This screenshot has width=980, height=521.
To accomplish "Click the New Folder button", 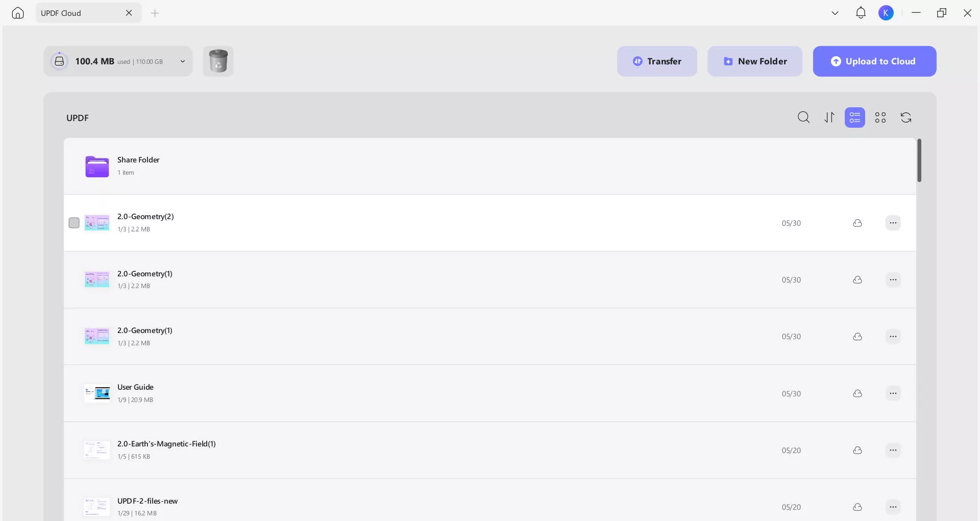I will [755, 61].
